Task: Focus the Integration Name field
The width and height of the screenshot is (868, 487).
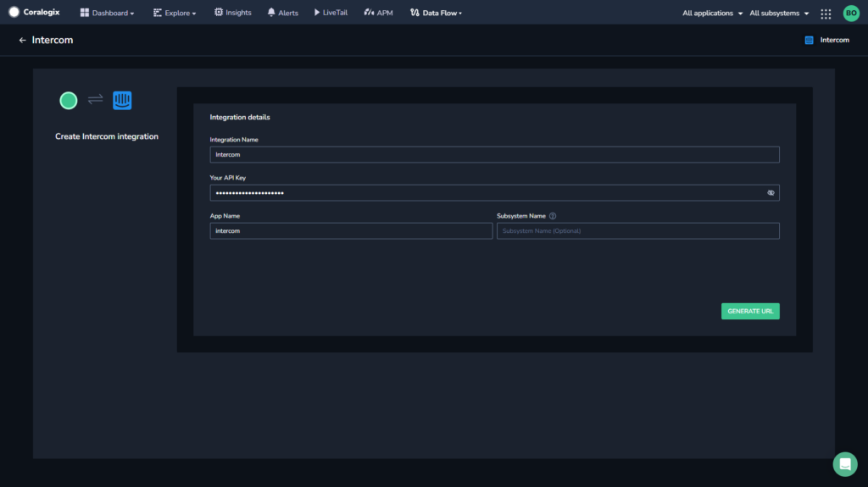Action: 494,154
